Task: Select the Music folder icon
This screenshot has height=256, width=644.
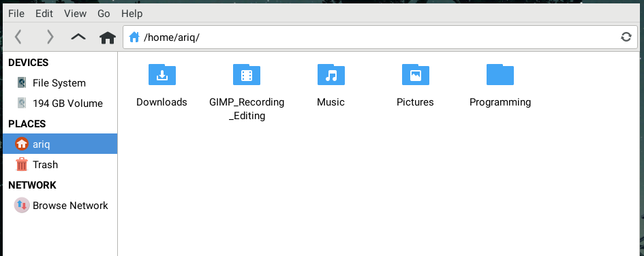Action: (x=331, y=74)
